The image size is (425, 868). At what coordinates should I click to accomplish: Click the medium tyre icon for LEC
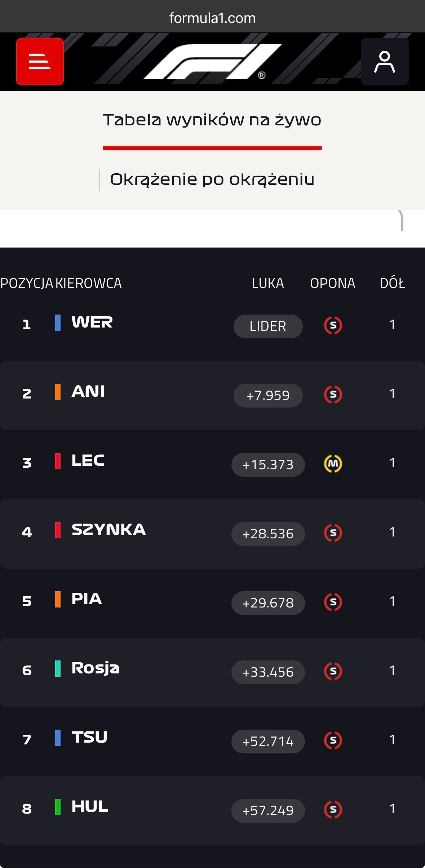pyautogui.click(x=333, y=464)
